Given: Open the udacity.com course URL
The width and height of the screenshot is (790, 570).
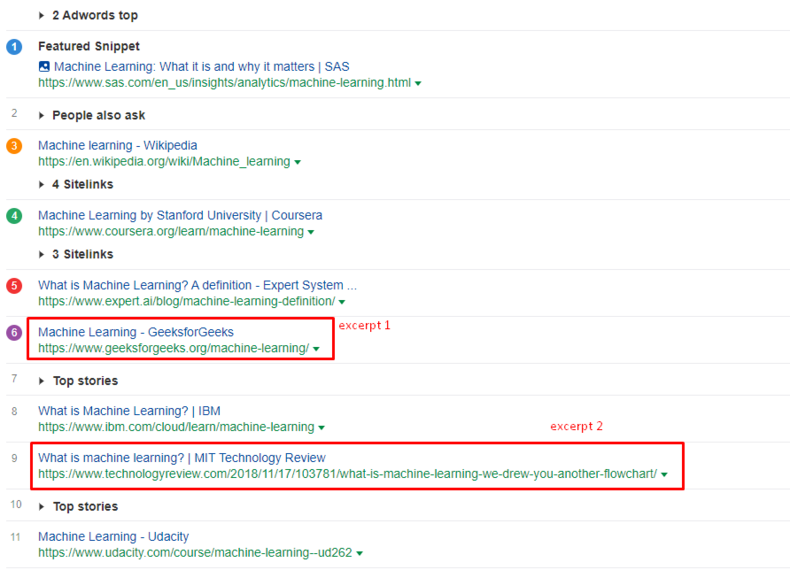Looking at the screenshot, I should pyautogui.click(x=195, y=552).
